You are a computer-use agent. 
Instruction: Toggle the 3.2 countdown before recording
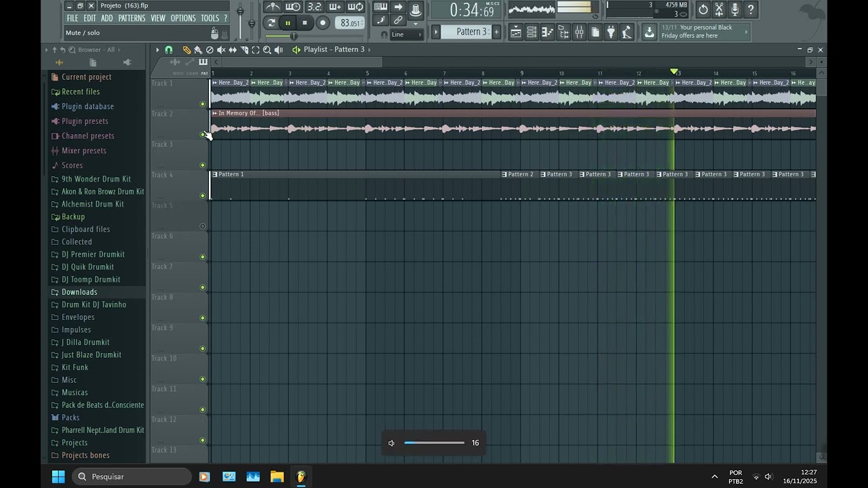point(315,7)
